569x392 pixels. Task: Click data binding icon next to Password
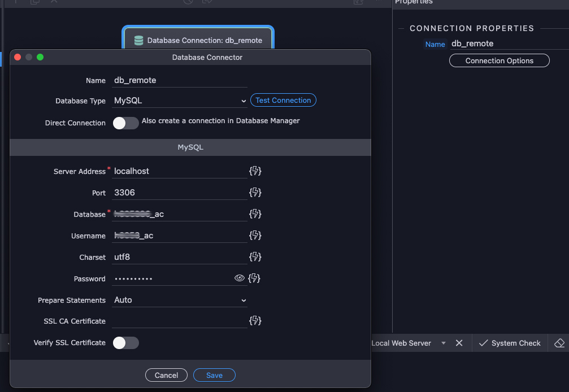tap(254, 278)
